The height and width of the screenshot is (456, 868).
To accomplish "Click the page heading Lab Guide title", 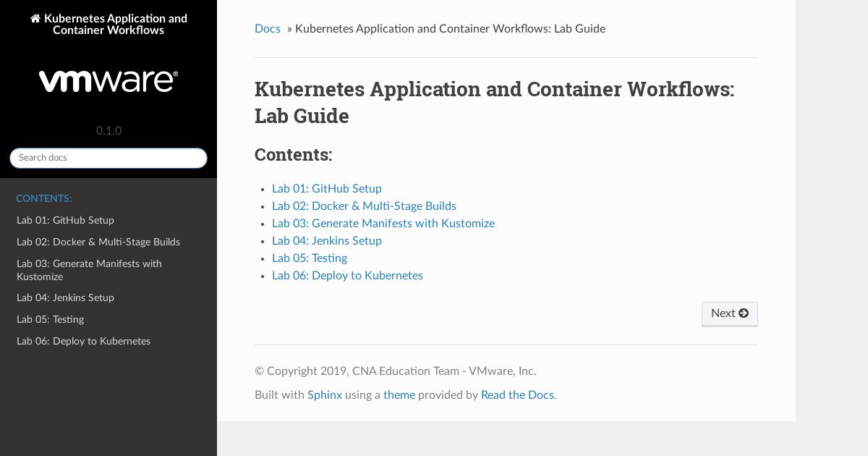I will click(494, 102).
